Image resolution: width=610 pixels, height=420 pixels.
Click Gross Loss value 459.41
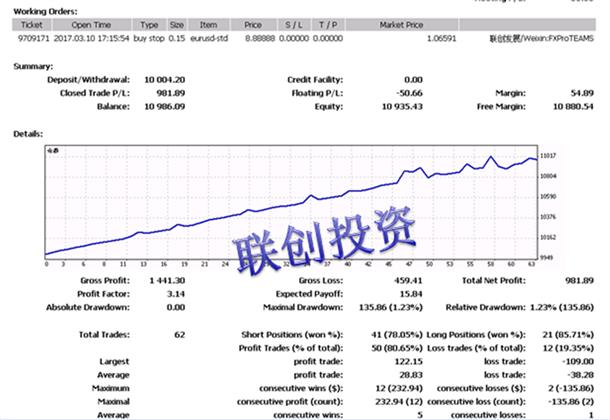pos(408,281)
